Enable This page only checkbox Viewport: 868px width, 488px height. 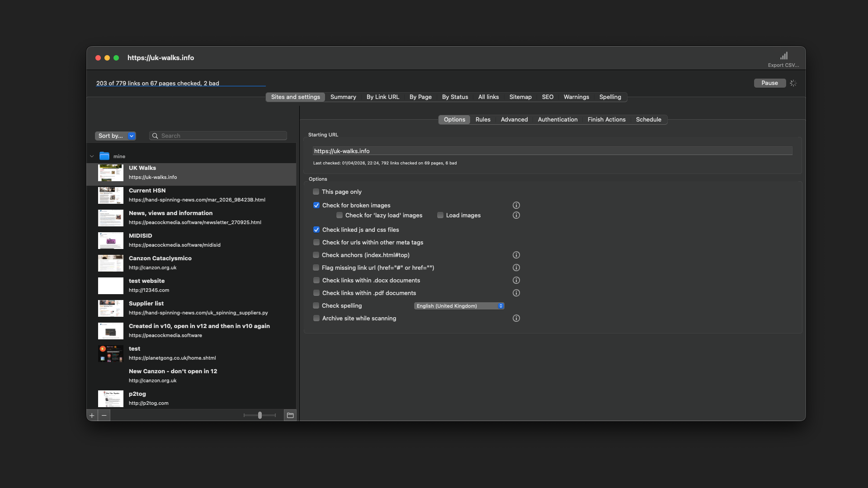(316, 192)
